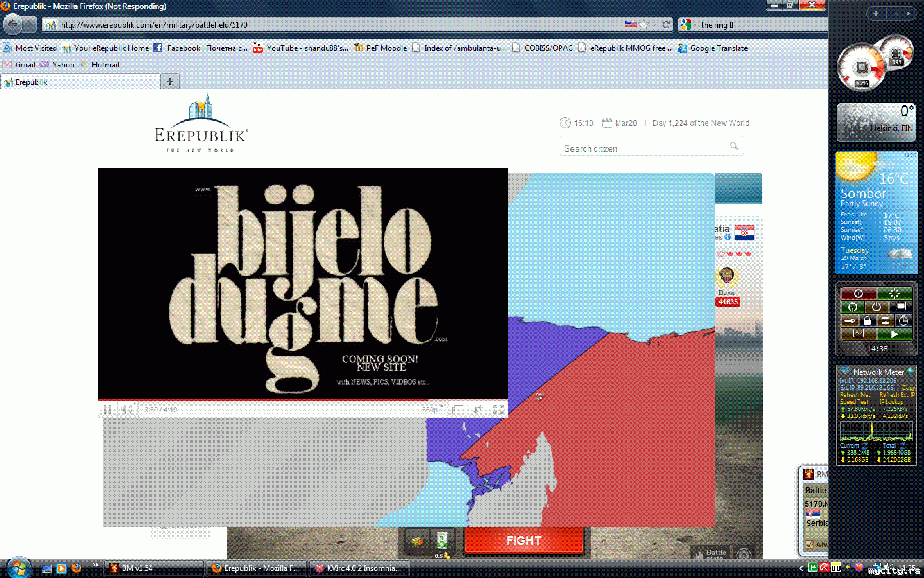Click the red FIGHT button
The height and width of the screenshot is (578, 924).
pyautogui.click(x=524, y=541)
